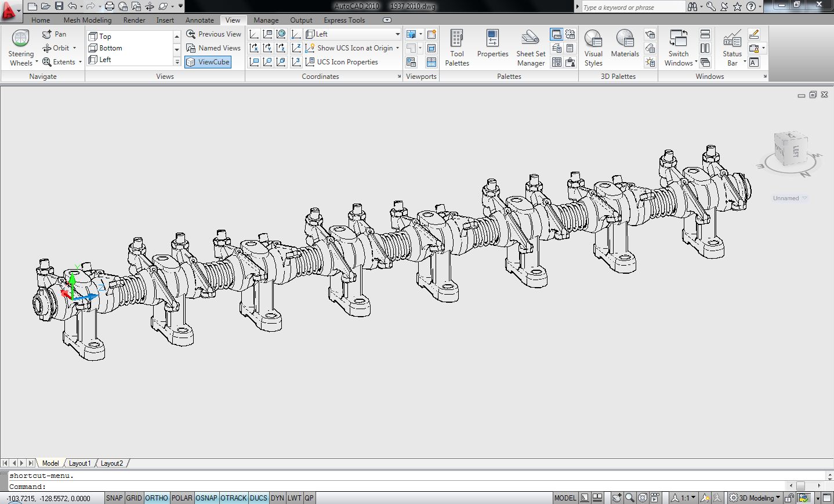Open the Layout1 tab
This screenshot has width=834, height=504.
[x=79, y=463]
